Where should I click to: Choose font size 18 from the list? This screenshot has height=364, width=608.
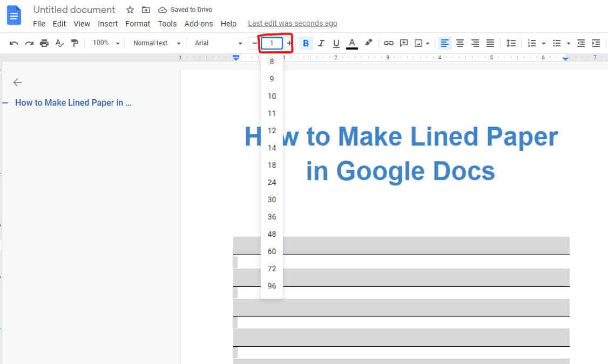pyautogui.click(x=272, y=165)
